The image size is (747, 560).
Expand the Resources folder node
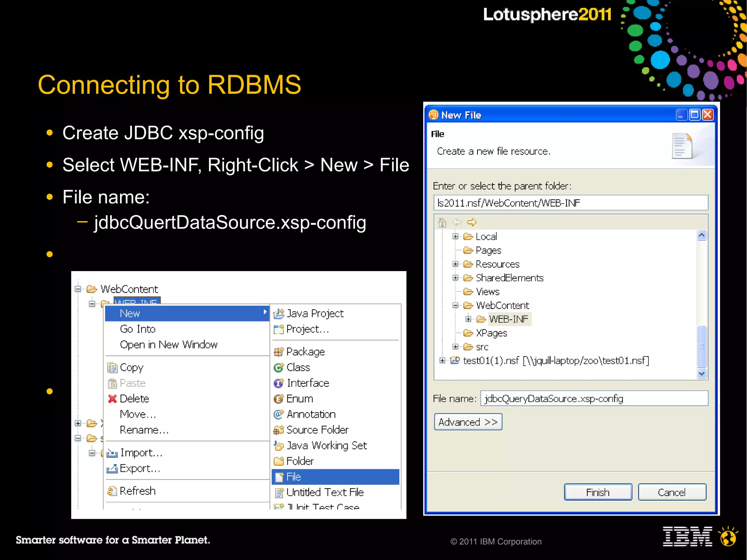tap(455, 264)
